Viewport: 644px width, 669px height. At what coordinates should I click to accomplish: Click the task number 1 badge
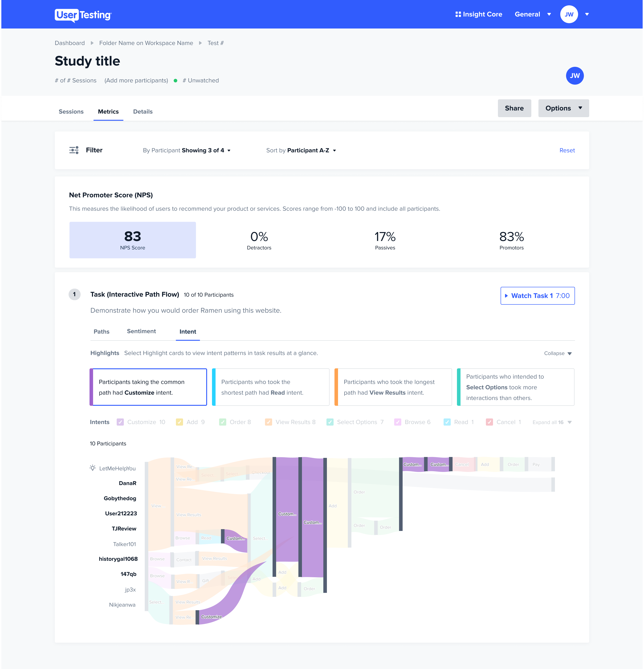pyautogui.click(x=74, y=294)
